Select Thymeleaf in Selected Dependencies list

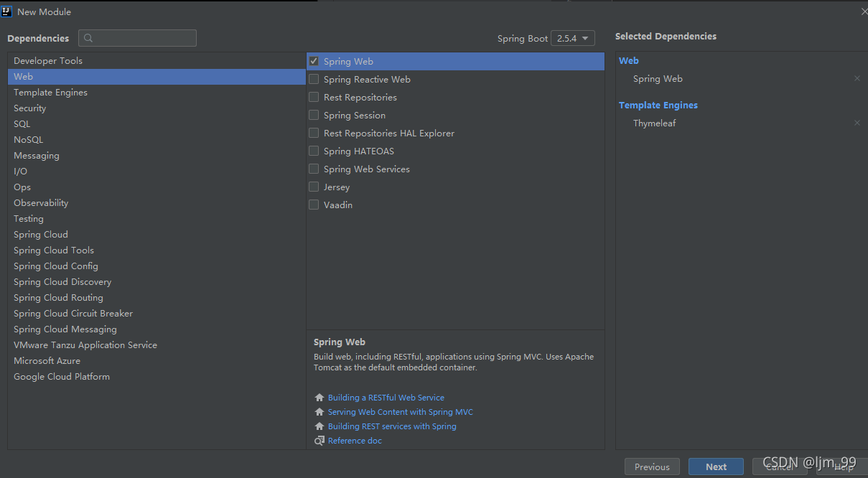tap(655, 123)
